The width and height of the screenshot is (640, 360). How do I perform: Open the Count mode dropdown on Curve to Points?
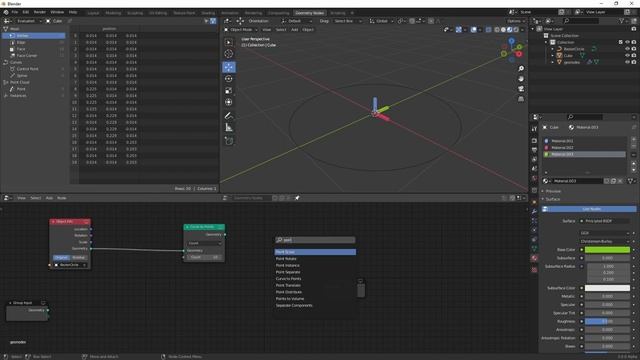click(204, 243)
